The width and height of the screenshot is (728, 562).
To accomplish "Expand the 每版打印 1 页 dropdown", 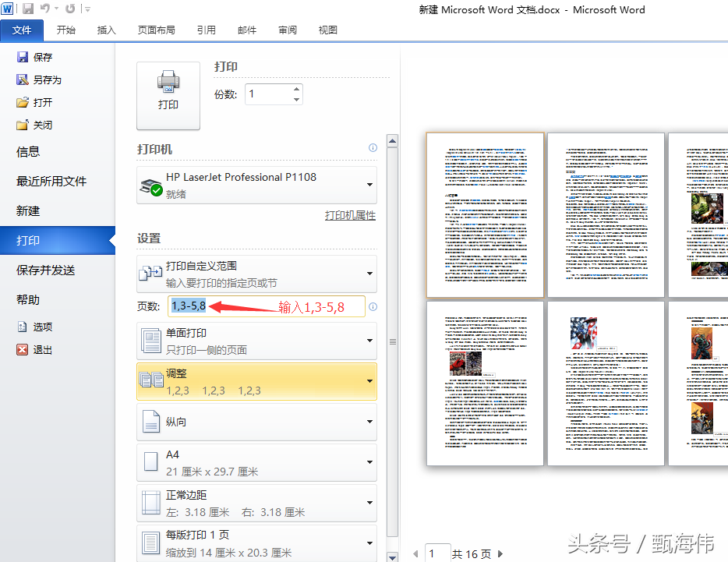I will pos(256,543).
